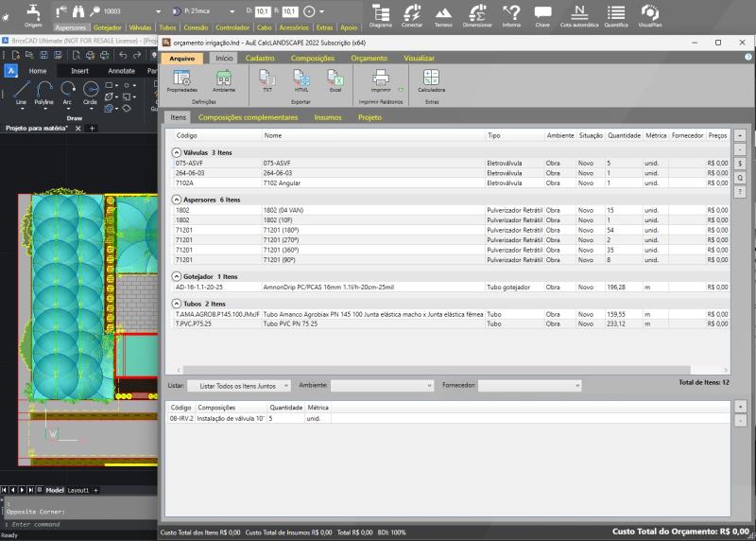The height and width of the screenshot is (541, 756).
Task: Export budget to Excel
Action: point(335,80)
